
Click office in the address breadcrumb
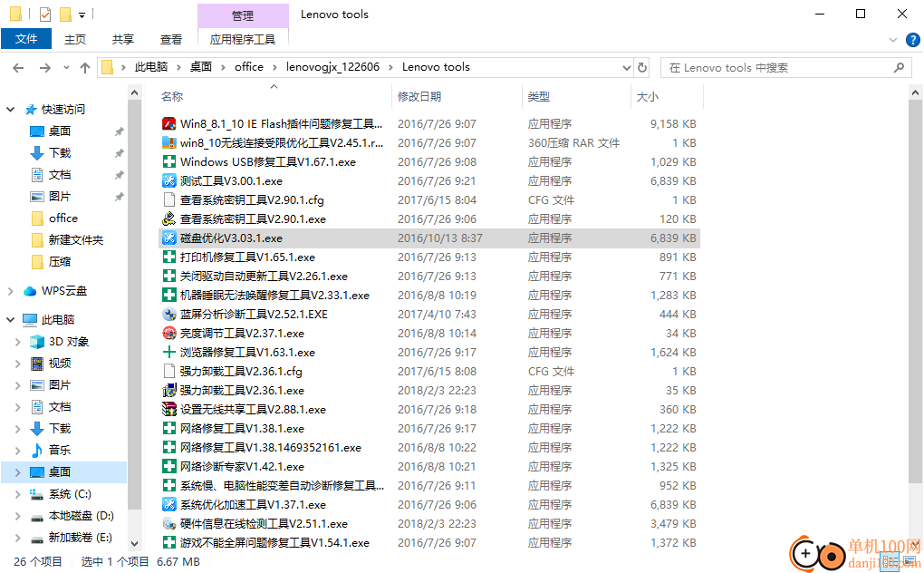[x=249, y=67]
